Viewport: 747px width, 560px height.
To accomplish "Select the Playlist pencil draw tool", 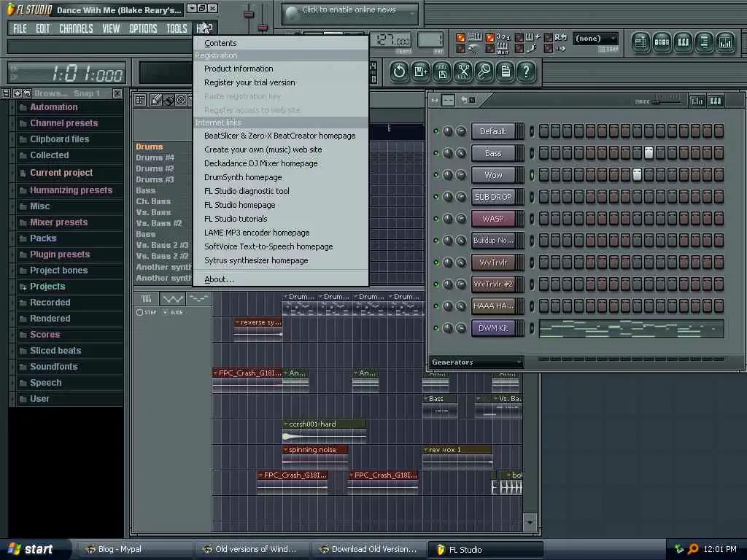I will 156,100.
